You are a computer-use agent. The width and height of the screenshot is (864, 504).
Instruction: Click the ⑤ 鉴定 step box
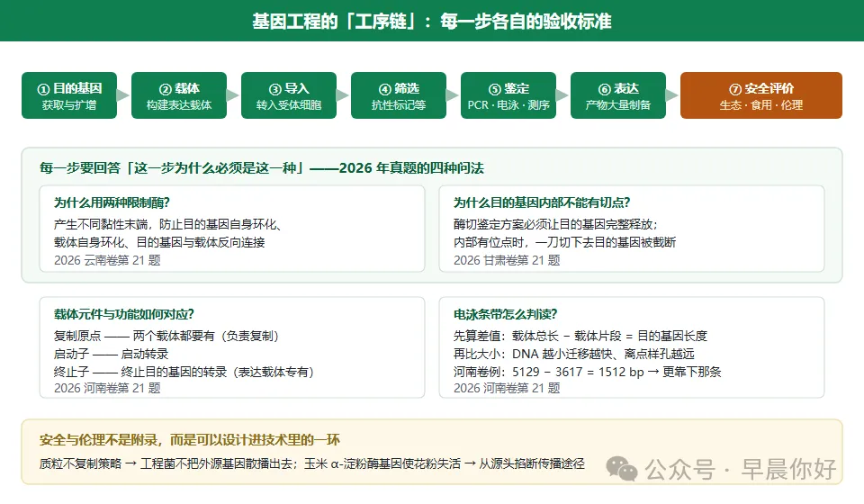508,95
